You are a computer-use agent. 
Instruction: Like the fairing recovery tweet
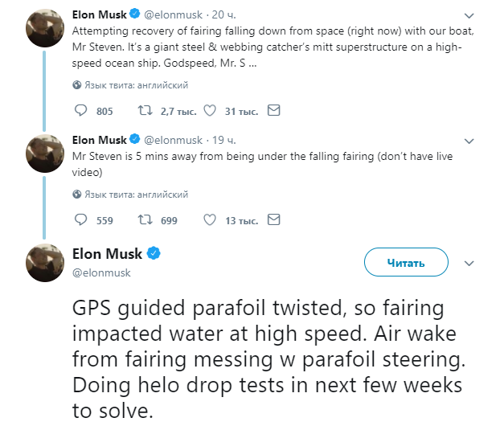(211, 111)
